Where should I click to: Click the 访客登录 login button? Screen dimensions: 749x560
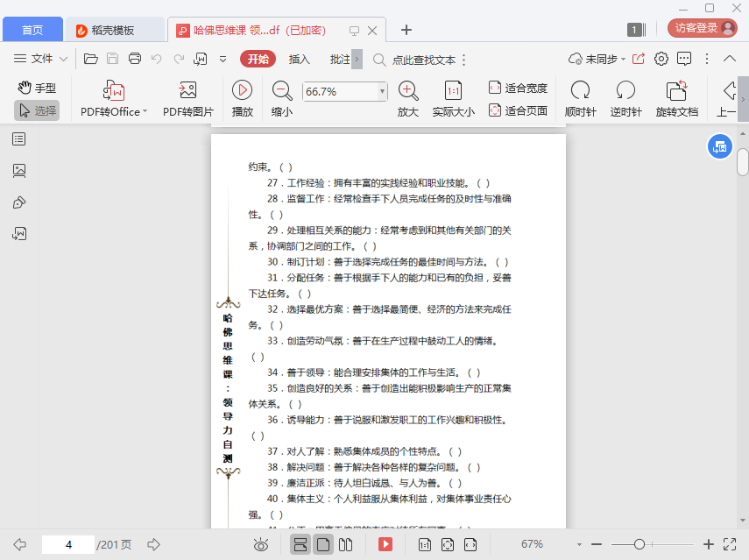tap(703, 28)
